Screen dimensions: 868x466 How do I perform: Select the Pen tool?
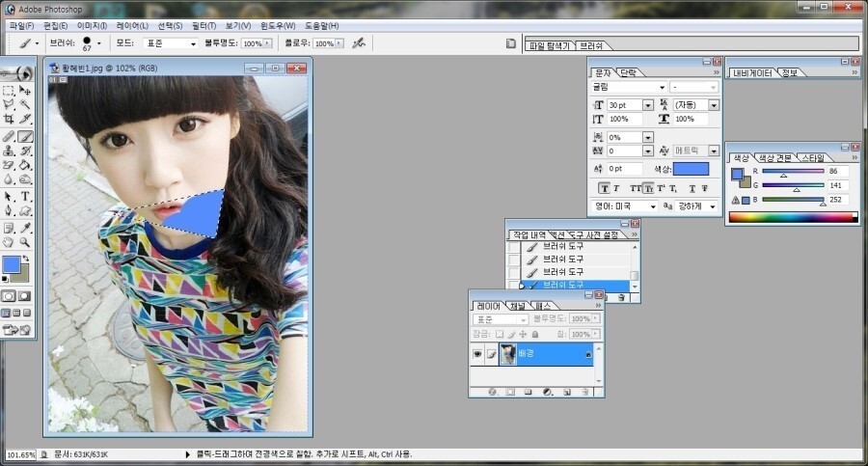[9, 211]
